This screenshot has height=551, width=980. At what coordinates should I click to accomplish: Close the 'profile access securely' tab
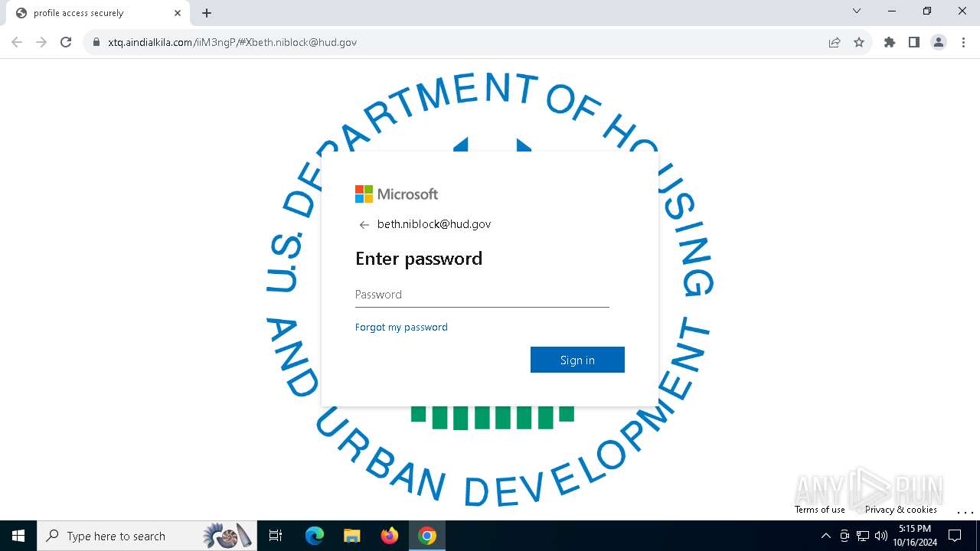pyautogui.click(x=178, y=13)
